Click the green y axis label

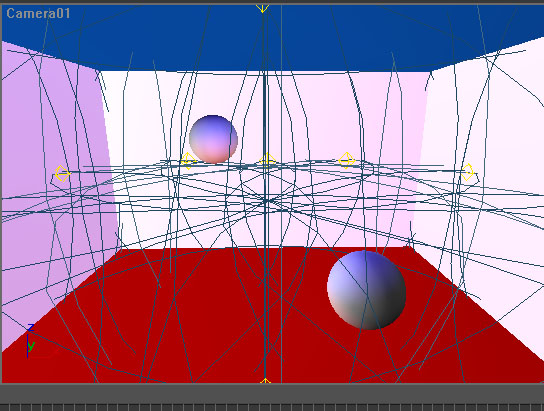point(32,346)
